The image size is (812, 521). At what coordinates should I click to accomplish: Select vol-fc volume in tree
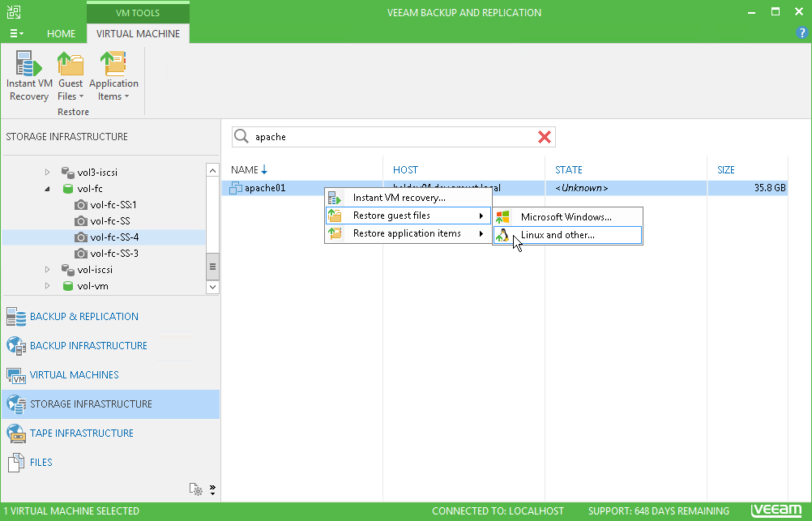[x=90, y=189]
